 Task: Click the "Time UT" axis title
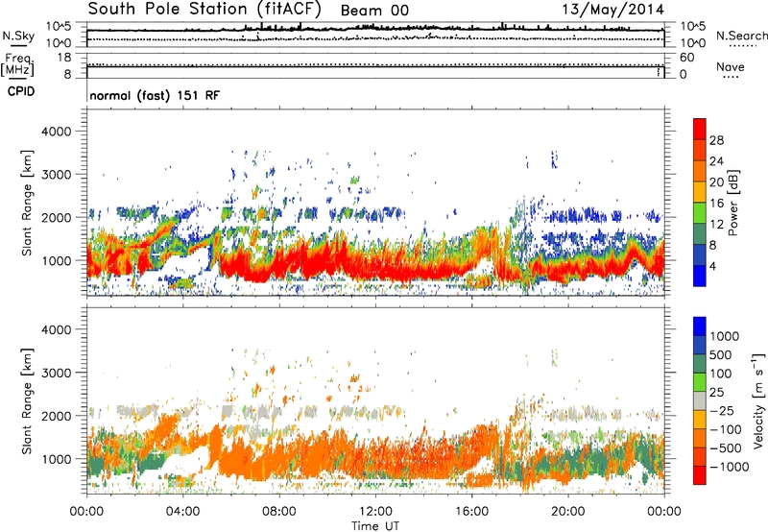(375, 525)
